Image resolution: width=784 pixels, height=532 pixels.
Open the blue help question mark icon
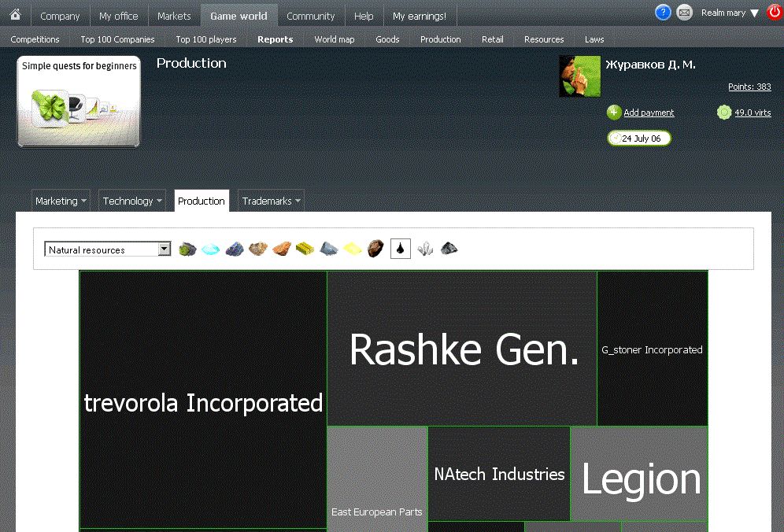pos(663,13)
